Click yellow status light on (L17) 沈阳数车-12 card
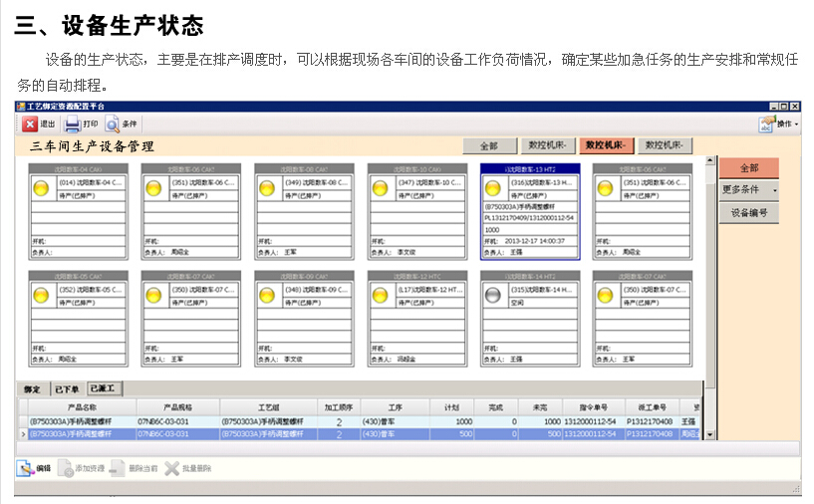The image size is (814, 504). tap(380, 296)
